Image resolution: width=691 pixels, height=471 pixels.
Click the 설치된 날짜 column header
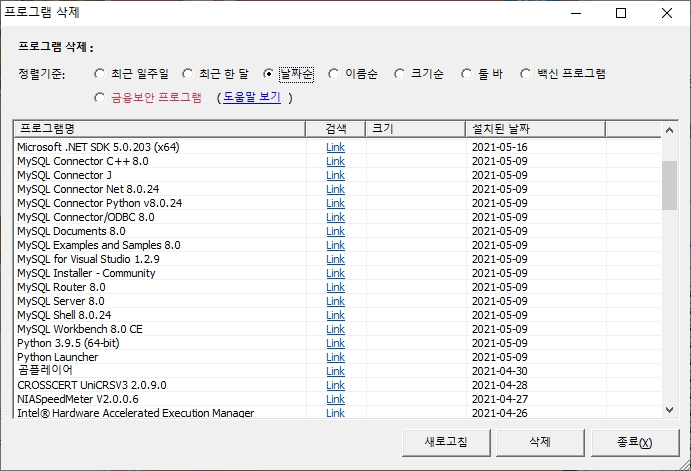point(535,129)
